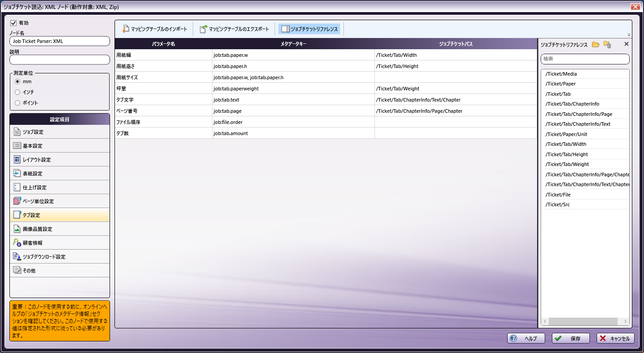Image resolution: width=644 pixels, height=353 pixels.
Task: Click the job:tab.paperweight metadata key cell
Action: tap(293, 89)
